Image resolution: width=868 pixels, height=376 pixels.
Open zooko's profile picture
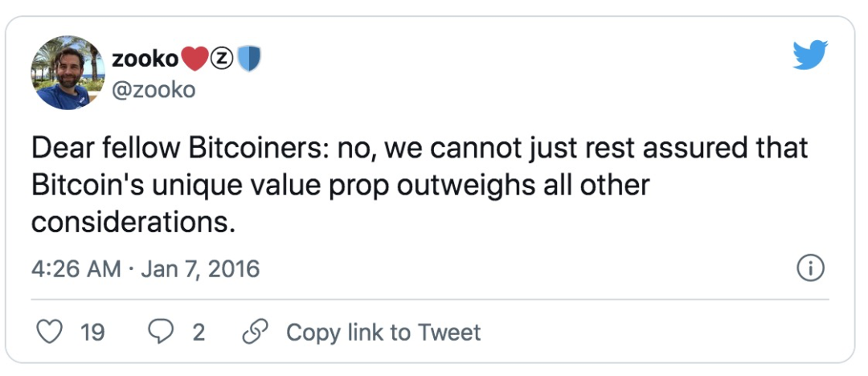68,72
